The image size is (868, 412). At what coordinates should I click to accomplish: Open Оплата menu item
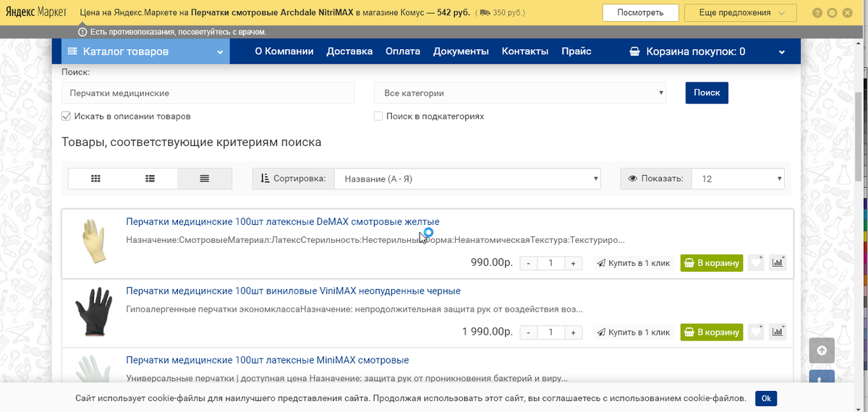(x=403, y=51)
